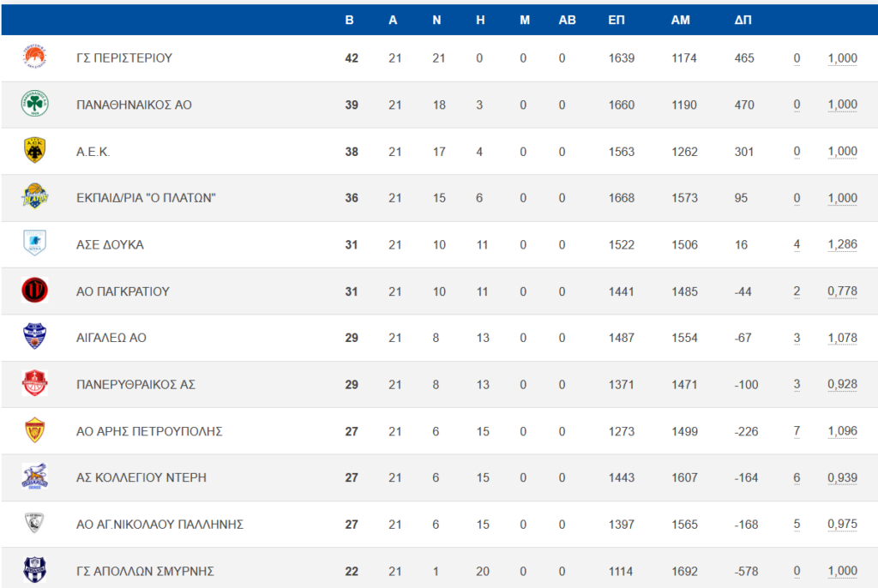This screenshot has width=878, height=588.
Task: Open the ΠΑΝΑΘΗΝΑΙΚΟΣ ΑΟ team name
Action: coord(134,105)
